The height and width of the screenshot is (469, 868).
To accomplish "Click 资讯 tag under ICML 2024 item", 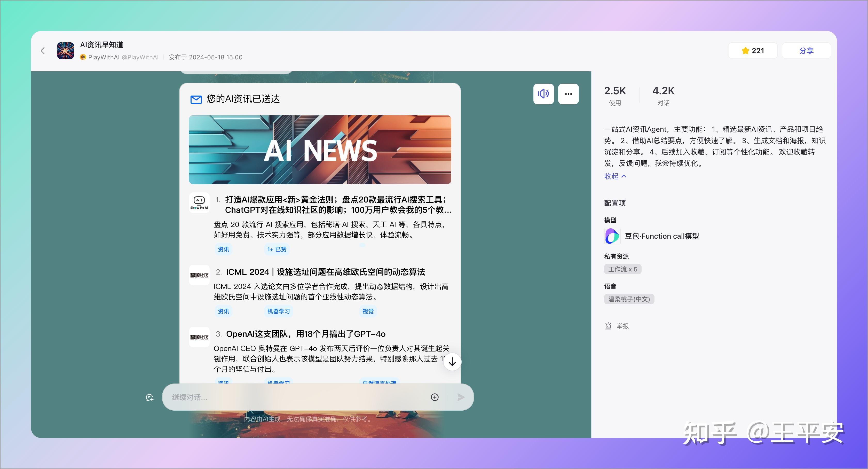I will pyautogui.click(x=223, y=311).
